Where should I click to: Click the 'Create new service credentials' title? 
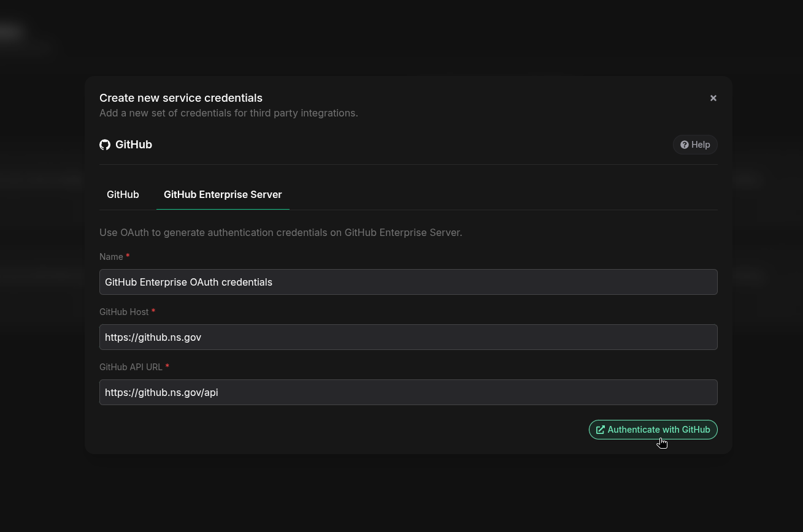(x=181, y=98)
